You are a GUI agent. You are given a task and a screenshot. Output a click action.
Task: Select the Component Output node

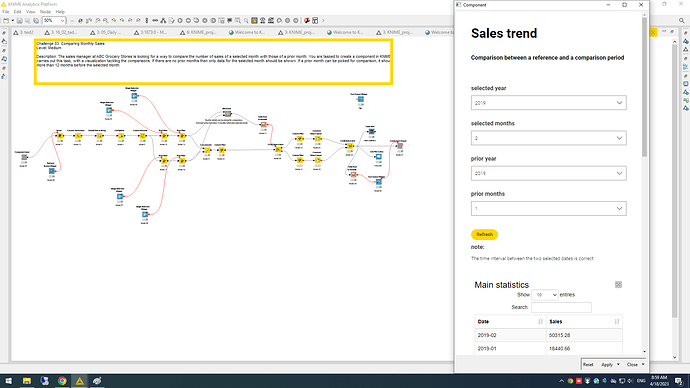399,146
